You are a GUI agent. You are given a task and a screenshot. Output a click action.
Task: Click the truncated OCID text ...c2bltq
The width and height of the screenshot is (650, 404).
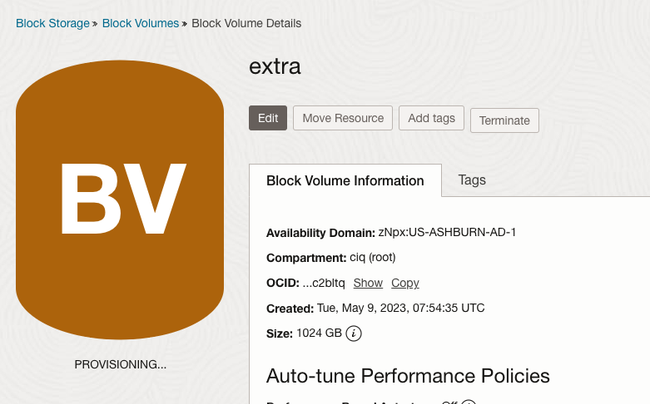pyautogui.click(x=323, y=283)
